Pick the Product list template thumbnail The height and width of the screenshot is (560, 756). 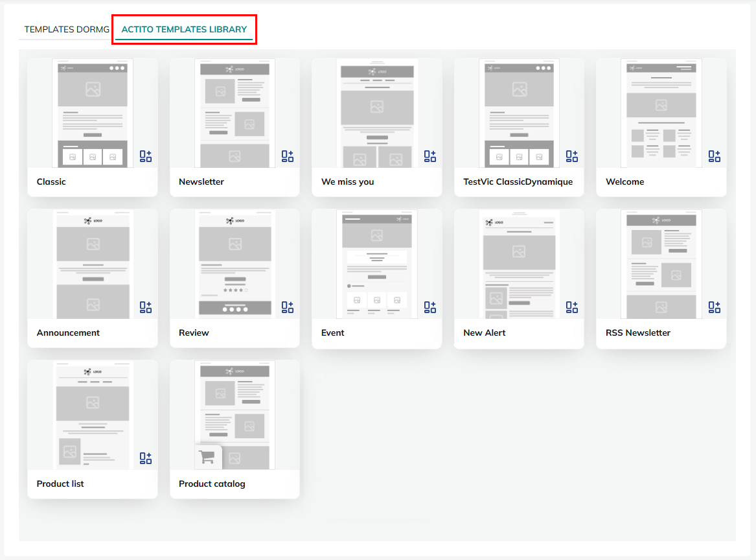coord(93,415)
